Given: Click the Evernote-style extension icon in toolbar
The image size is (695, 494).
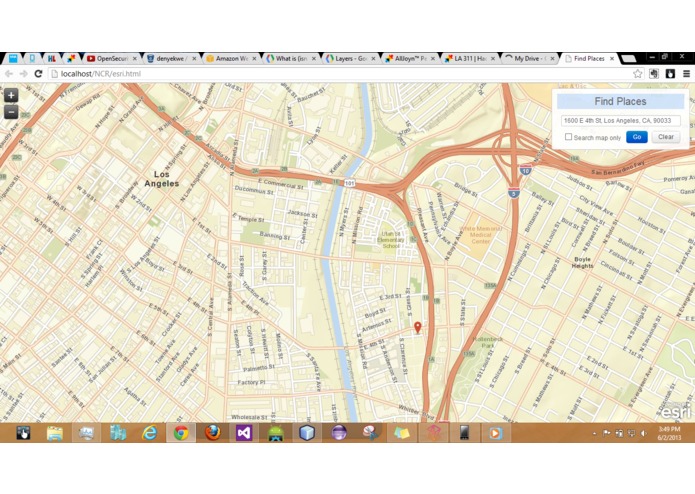Looking at the screenshot, I should [x=654, y=74].
